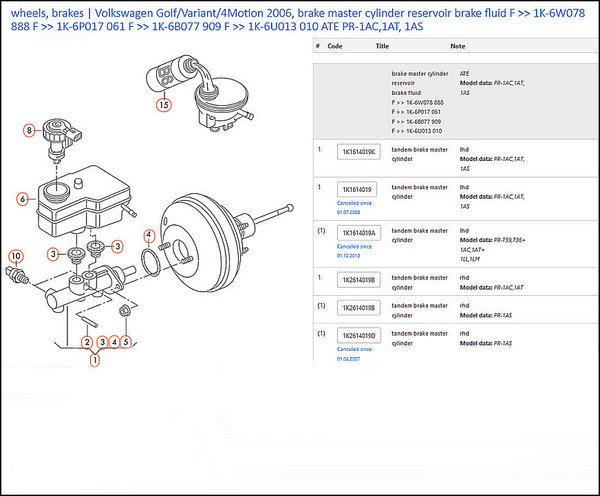Viewport: 600px width, 496px height.
Task: Click callout 4 above the sealing ring
Action: [x=148, y=235]
